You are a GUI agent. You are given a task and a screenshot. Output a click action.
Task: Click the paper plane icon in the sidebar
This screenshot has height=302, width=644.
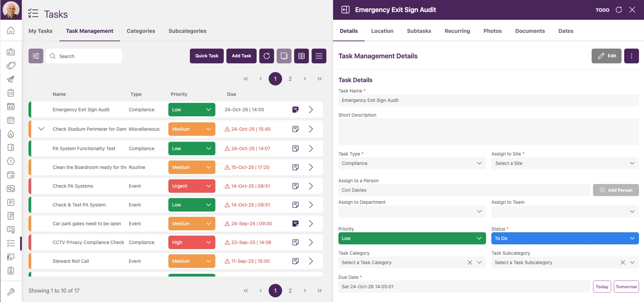[x=11, y=79]
